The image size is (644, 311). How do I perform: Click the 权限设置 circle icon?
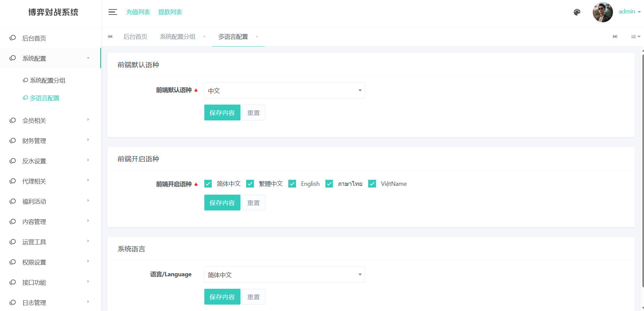(13, 262)
